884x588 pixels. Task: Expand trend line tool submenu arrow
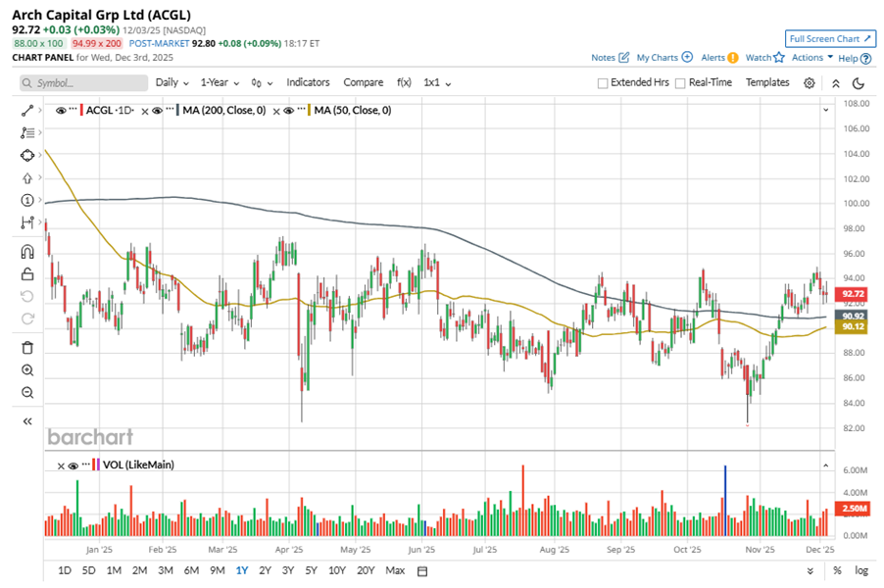point(40,110)
